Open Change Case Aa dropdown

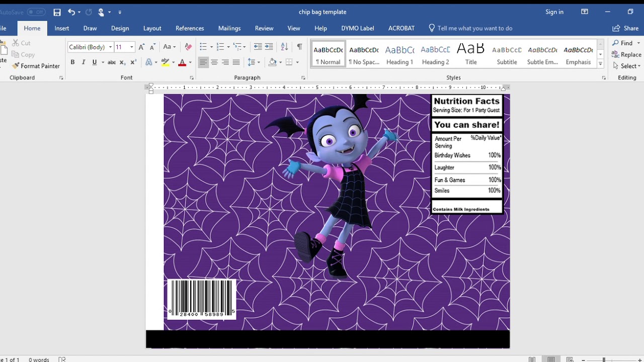pyautogui.click(x=170, y=47)
